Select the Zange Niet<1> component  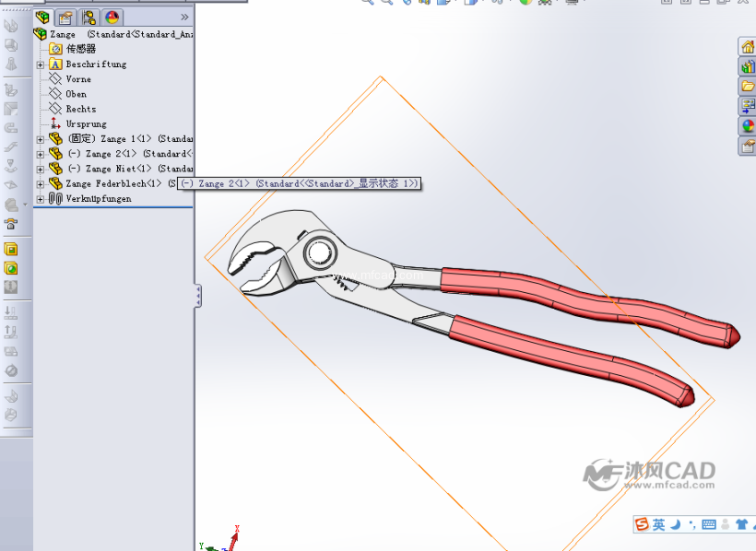coord(111,169)
